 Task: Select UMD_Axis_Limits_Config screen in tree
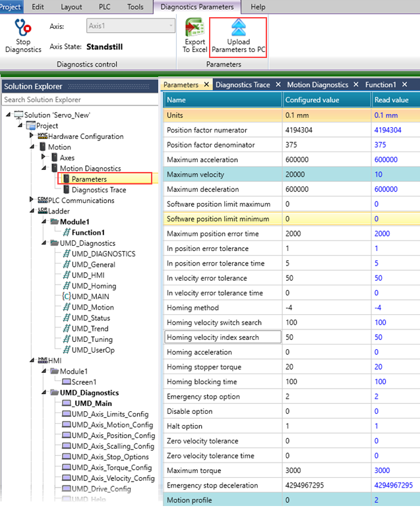point(110,414)
